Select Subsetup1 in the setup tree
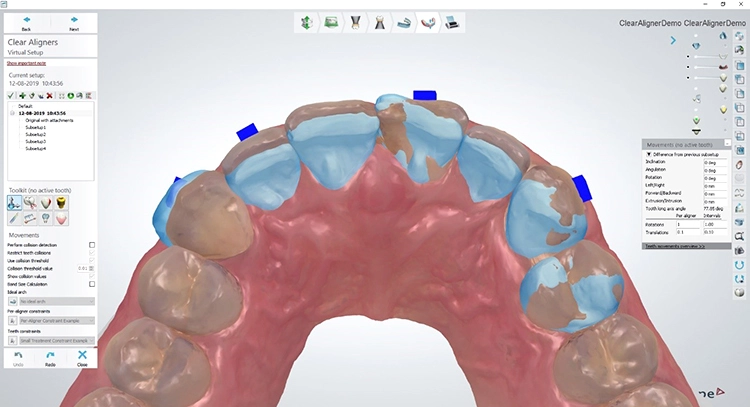Image resolution: width=750 pixels, height=407 pixels. [35, 128]
